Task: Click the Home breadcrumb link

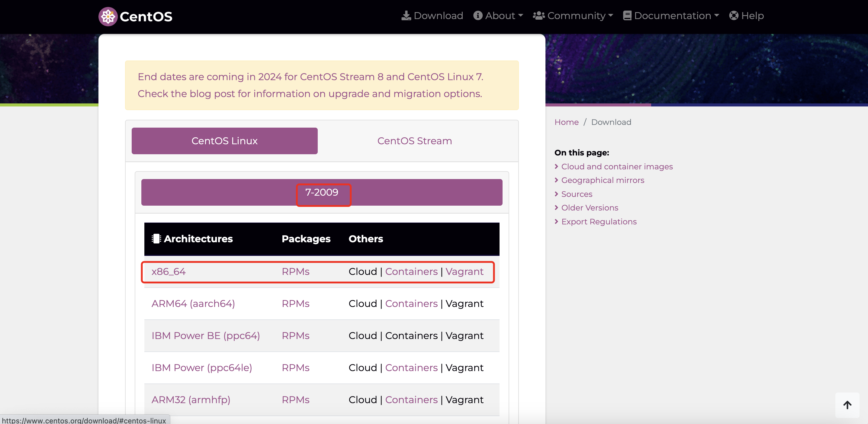Action: [566, 122]
